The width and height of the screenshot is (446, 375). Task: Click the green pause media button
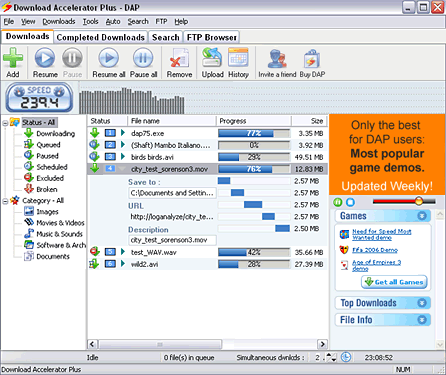point(338,202)
